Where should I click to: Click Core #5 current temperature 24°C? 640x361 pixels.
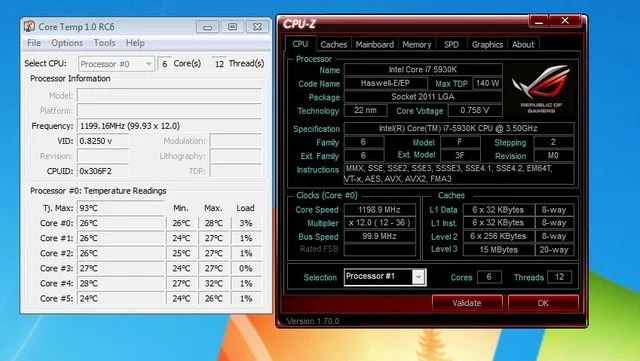coord(121,299)
